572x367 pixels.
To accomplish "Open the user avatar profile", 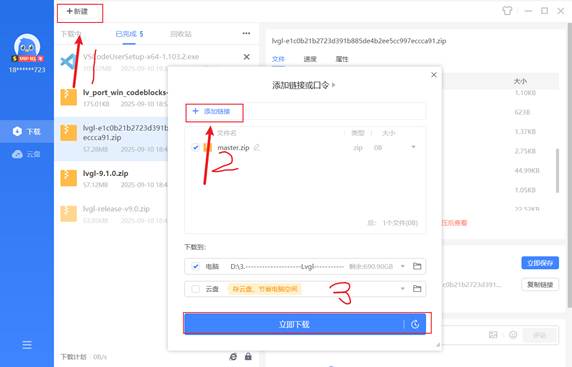I will tap(27, 46).
